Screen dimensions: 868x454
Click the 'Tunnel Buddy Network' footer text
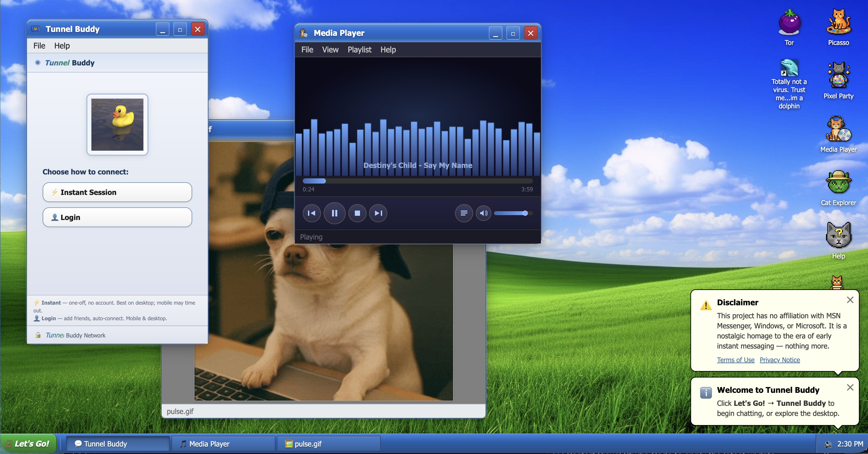click(75, 335)
